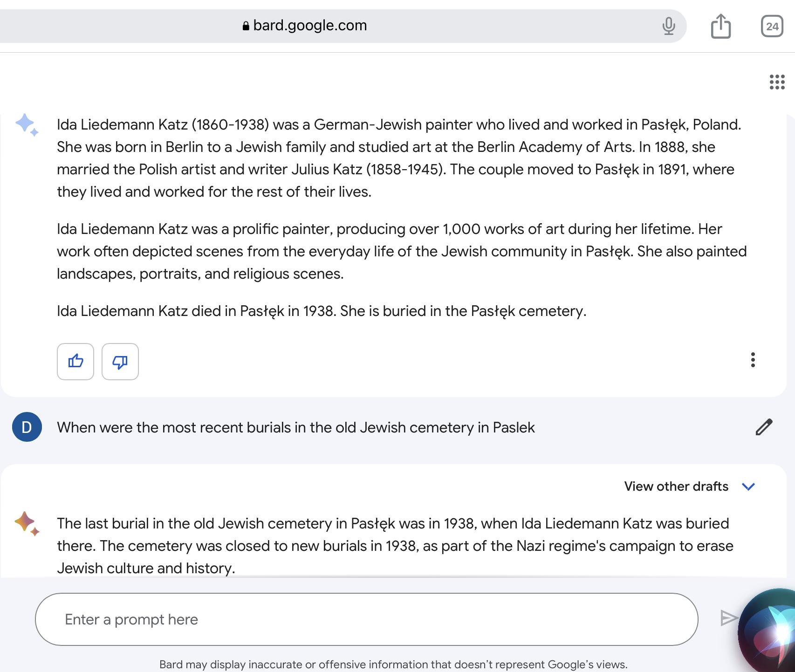Viewport: 795px width, 672px height.
Task: Click the bard.google.com address bar
Action: tap(342, 26)
